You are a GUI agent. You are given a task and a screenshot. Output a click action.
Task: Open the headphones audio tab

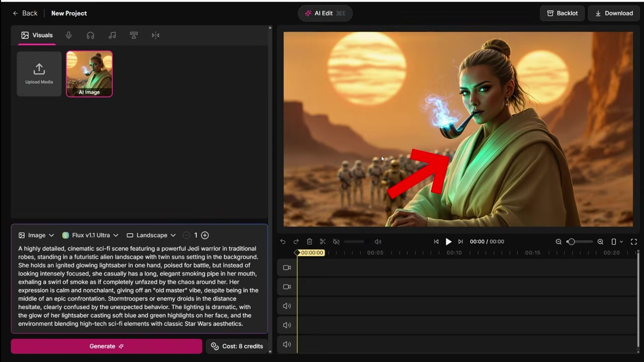click(91, 35)
